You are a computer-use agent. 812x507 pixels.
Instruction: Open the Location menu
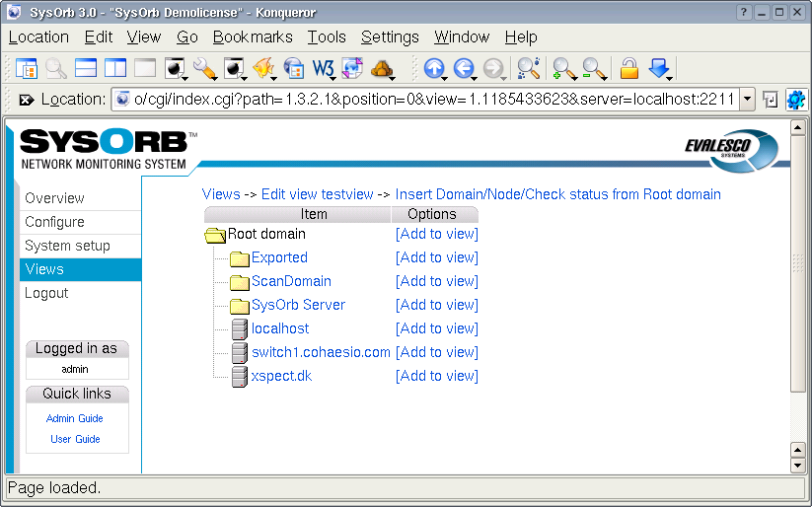point(38,37)
